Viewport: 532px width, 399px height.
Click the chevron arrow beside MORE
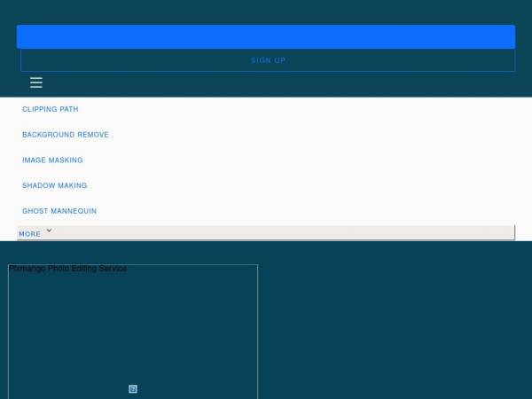click(49, 231)
